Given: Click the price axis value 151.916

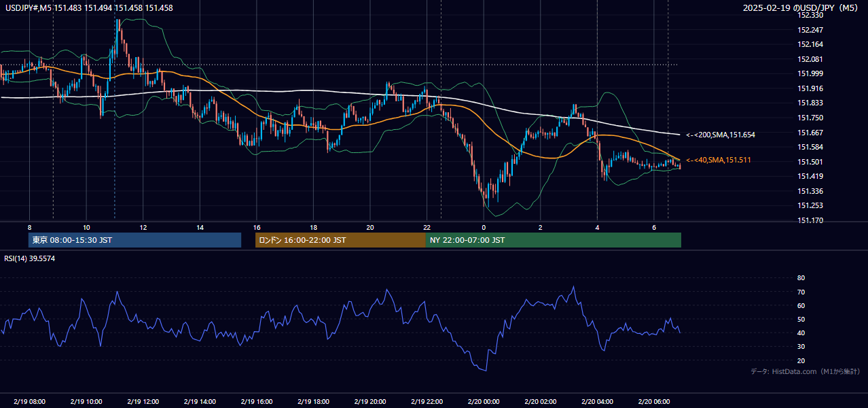Looking at the screenshot, I should 810,88.
